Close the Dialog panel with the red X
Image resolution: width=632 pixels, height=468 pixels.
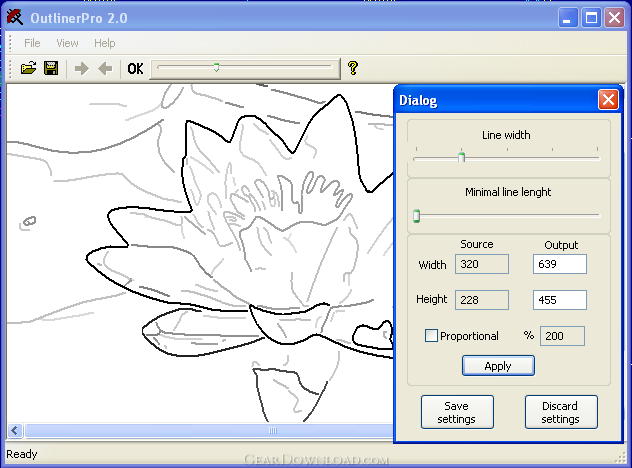click(608, 100)
